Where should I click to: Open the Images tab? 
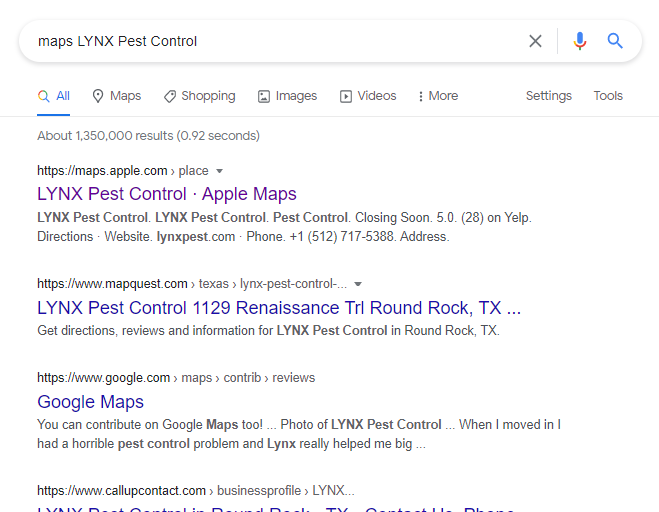tap(287, 96)
